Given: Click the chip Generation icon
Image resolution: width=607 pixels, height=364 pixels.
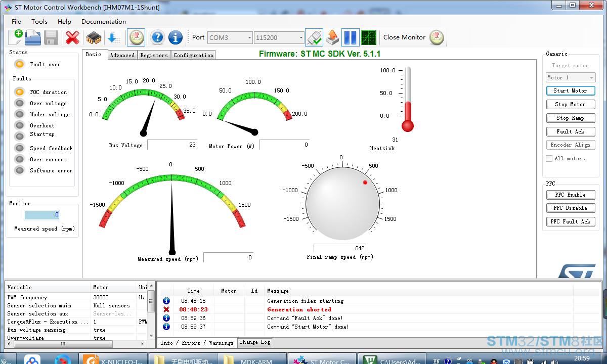Looking at the screenshot, I should [x=94, y=37].
